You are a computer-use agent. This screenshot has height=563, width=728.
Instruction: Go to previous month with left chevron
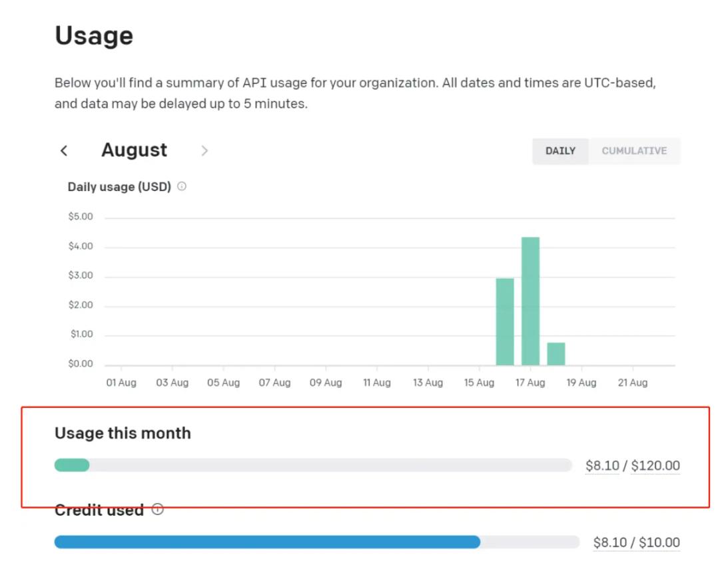64,151
